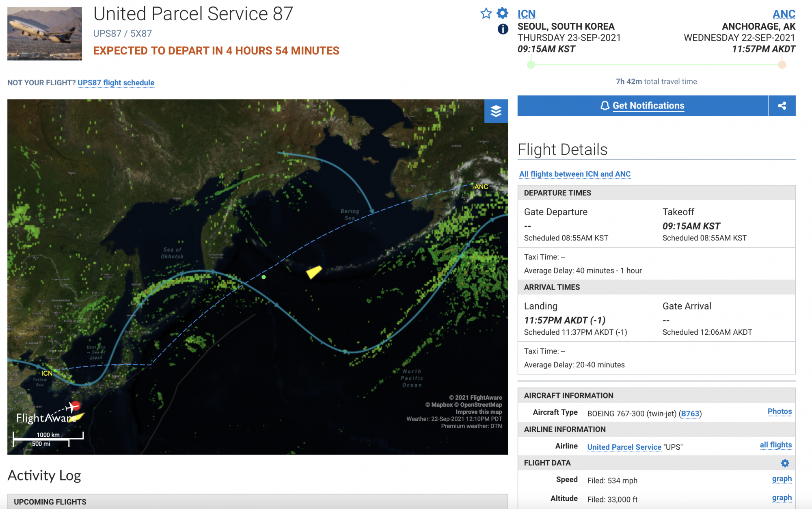Click the star favorite icon
Image resolution: width=812 pixels, height=509 pixels.
click(x=486, y=13)
